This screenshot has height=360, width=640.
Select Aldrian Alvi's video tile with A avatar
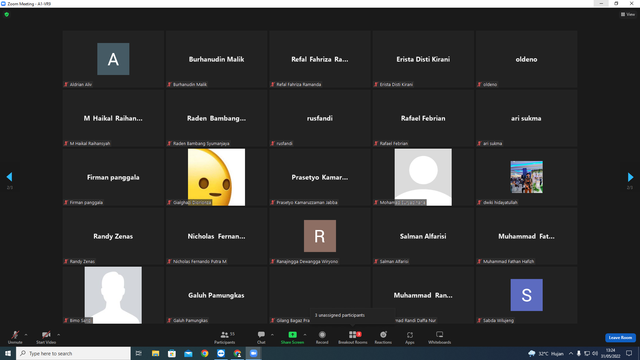pyautogui.click(x=113, y=59)
